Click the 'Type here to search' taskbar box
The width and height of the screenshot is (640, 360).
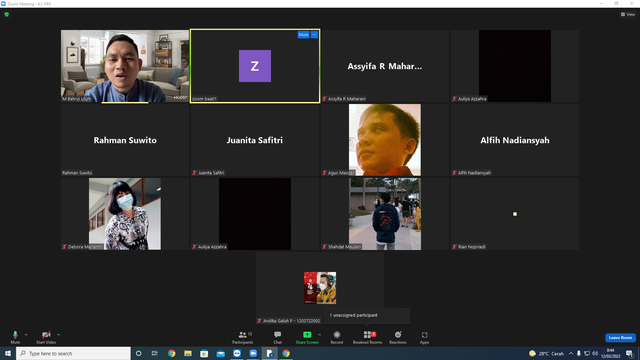(x=73, y=353)
